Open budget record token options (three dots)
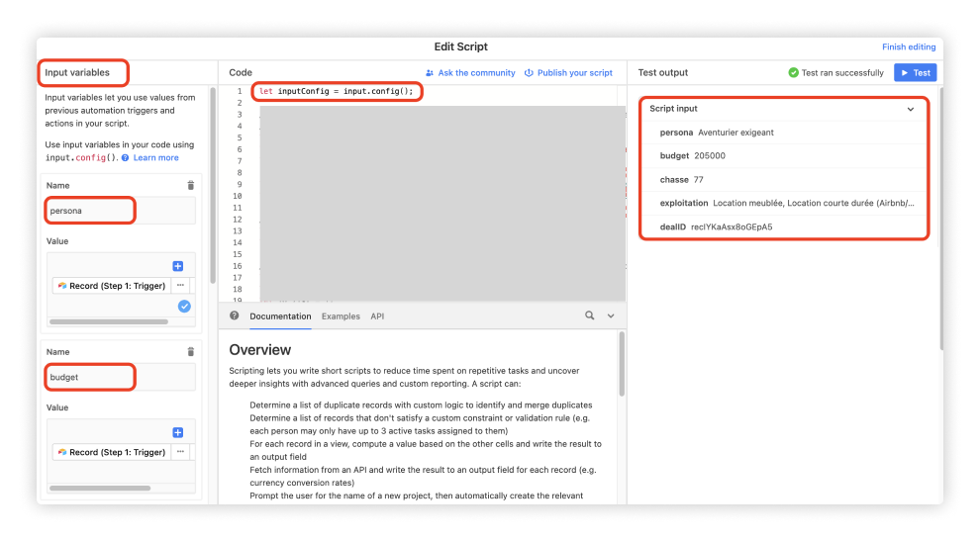 tap(180, 452)
